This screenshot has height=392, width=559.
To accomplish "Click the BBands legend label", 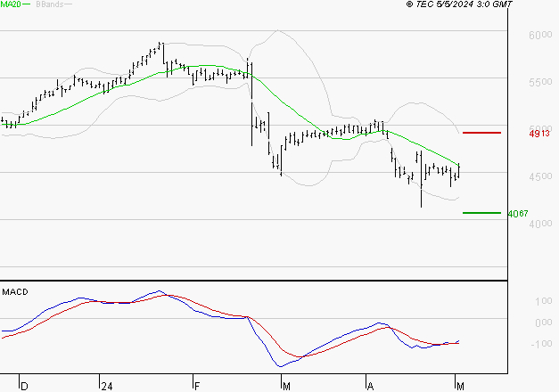I will click(50, 4).
